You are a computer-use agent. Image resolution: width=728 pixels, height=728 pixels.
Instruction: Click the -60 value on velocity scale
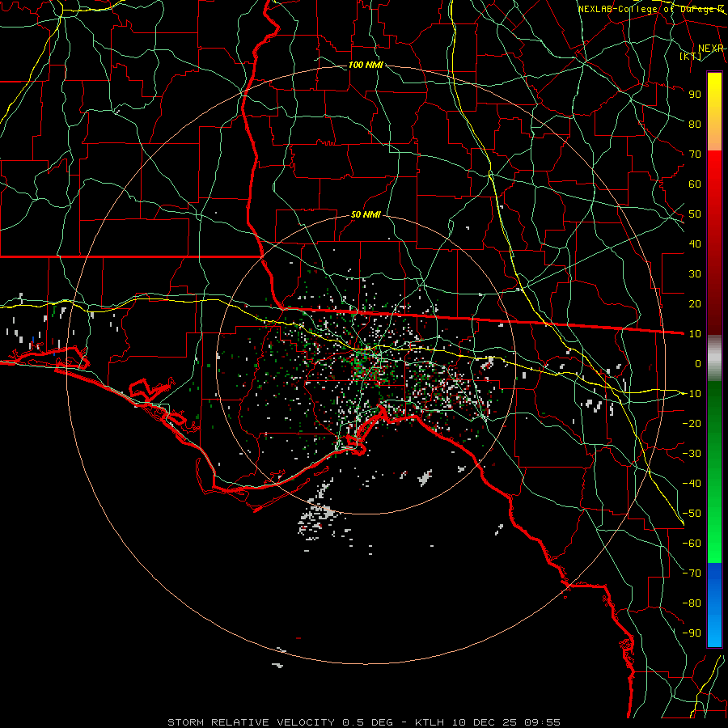692,544
